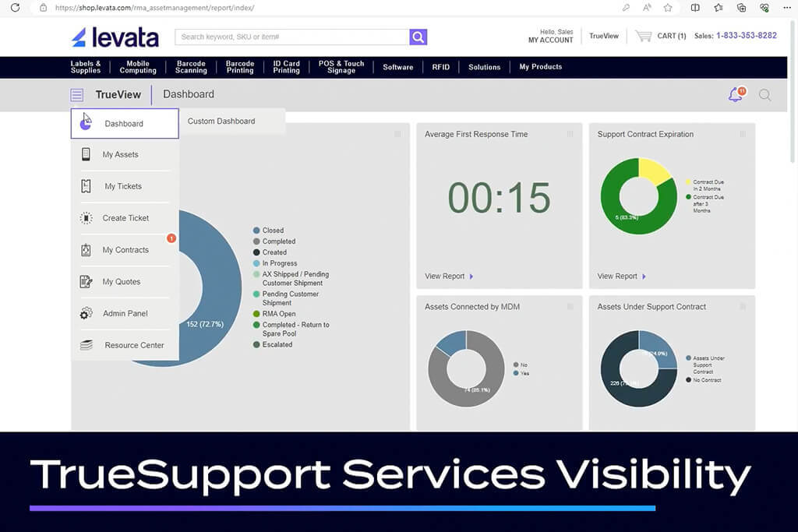This screenshot has height=532, width=798.
Task: Open the My Account link
Action: click(x=550, y=40)
